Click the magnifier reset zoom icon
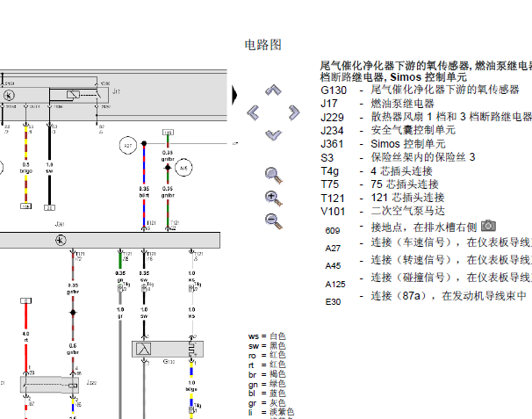This screenshot has height=419, width=532. (x=274, y=176)
